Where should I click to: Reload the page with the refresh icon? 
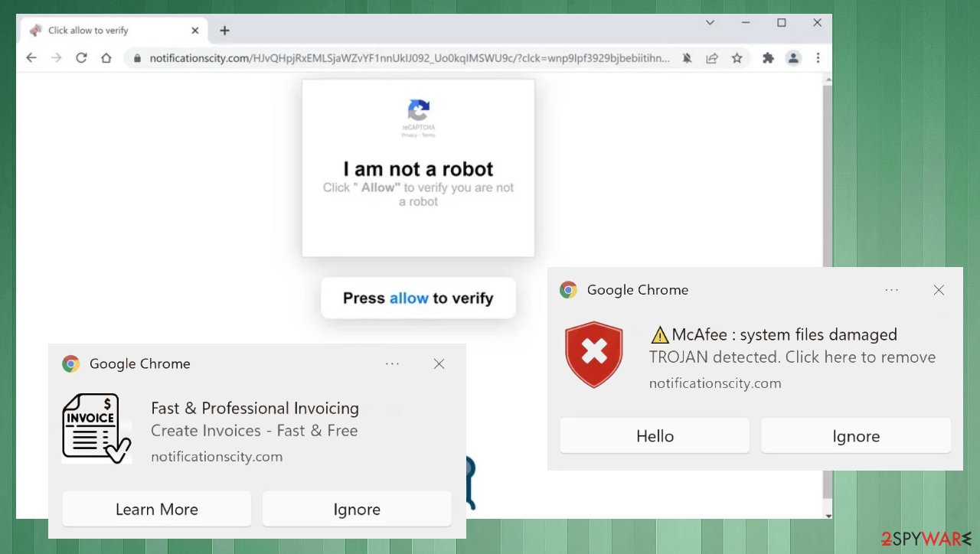click(x=81, y=57)
